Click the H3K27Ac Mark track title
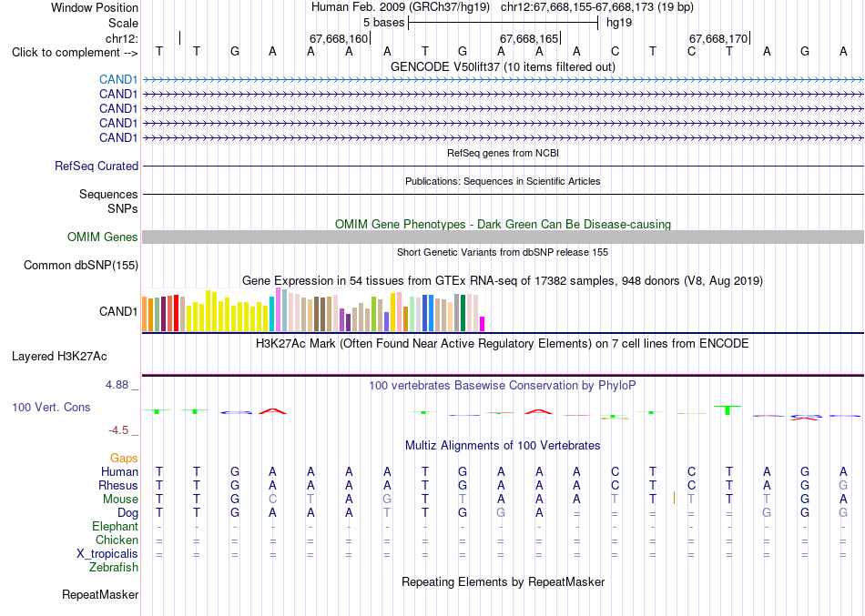865x616 pixels. 503,344
